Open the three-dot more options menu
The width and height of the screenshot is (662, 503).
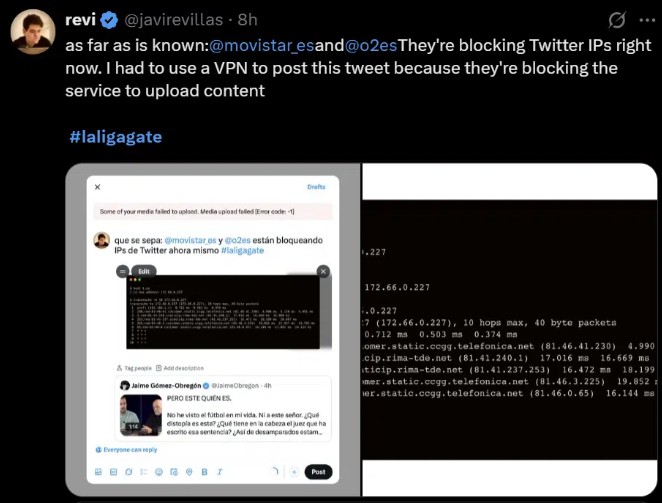tap(647, 20)
